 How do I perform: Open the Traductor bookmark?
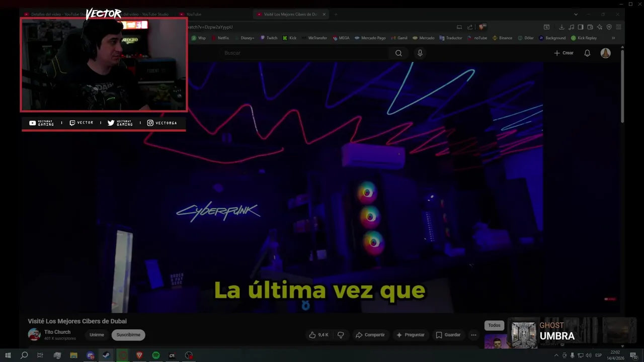451,38
